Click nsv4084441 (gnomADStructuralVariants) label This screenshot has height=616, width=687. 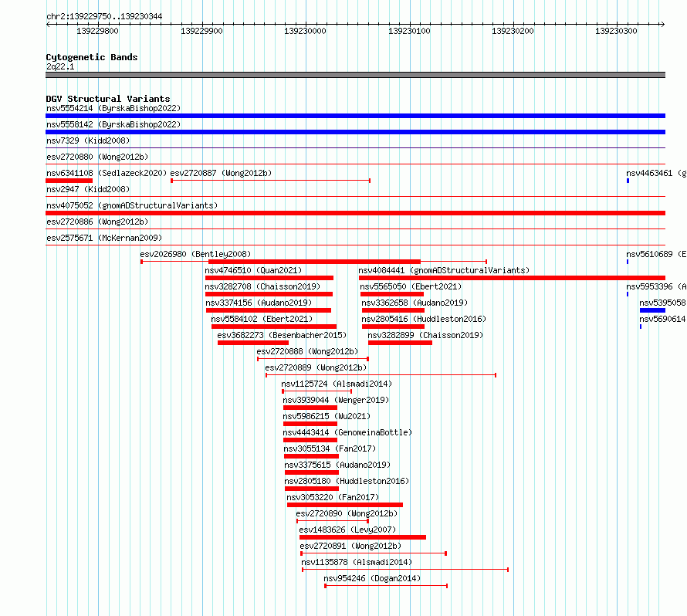click(x=444, y=270)
